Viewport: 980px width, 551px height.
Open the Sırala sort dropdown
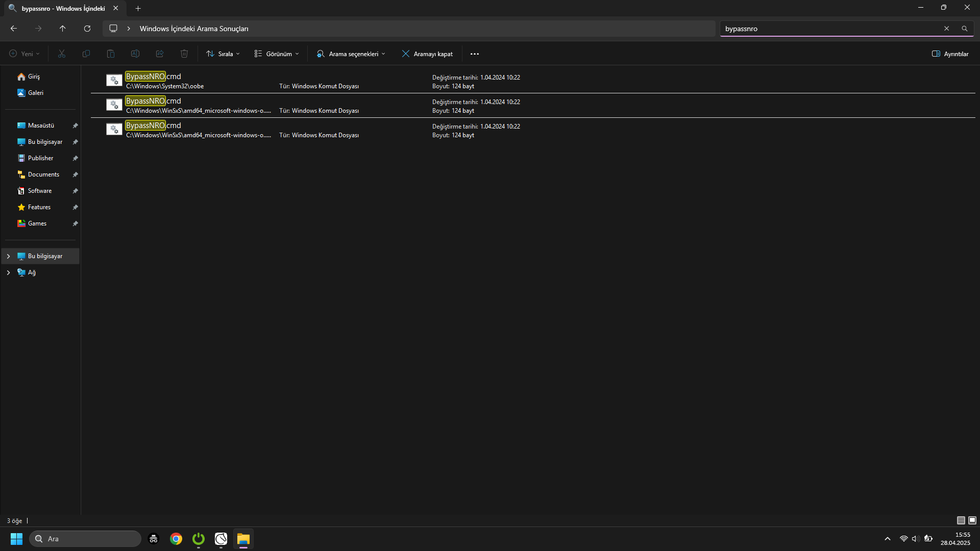pyautogui.click(x=223, y=54)
